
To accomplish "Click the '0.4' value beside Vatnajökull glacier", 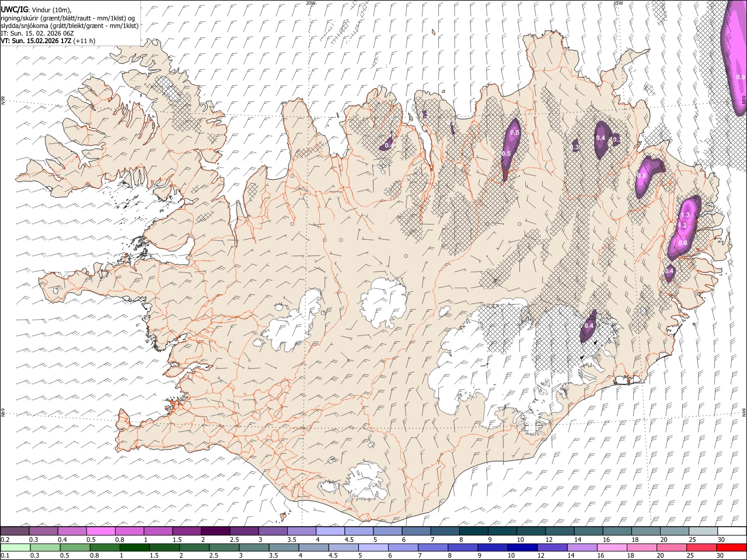I will coord(589,325).
